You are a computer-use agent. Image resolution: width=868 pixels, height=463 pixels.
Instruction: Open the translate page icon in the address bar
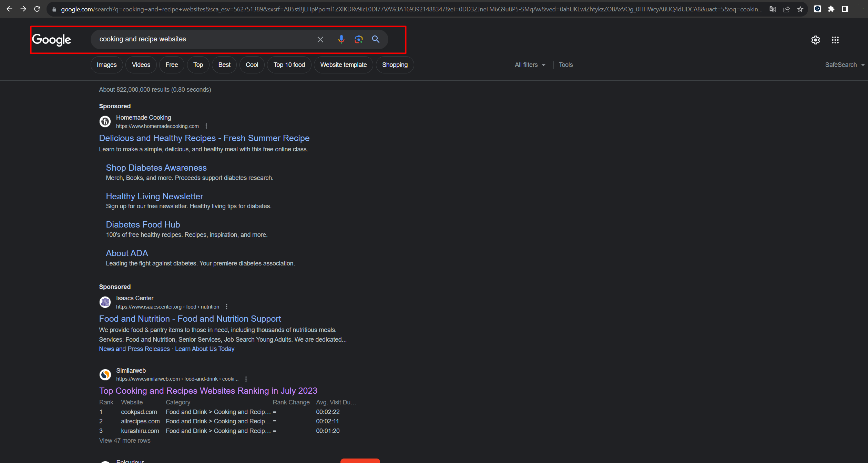point(773,9)
